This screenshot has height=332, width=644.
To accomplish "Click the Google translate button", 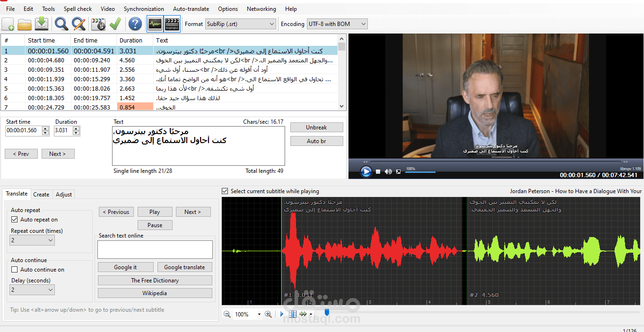I will [184, 267].
